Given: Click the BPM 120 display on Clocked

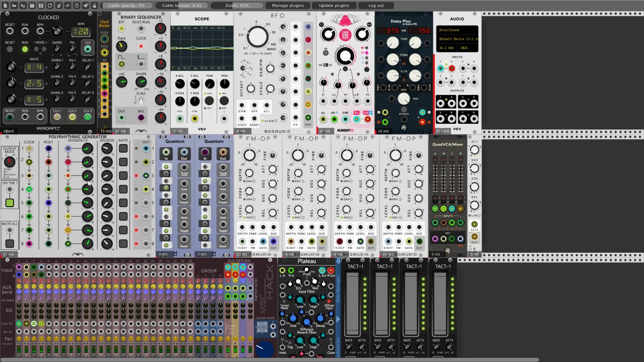Looking at the screenshot, I should (81, 32).
